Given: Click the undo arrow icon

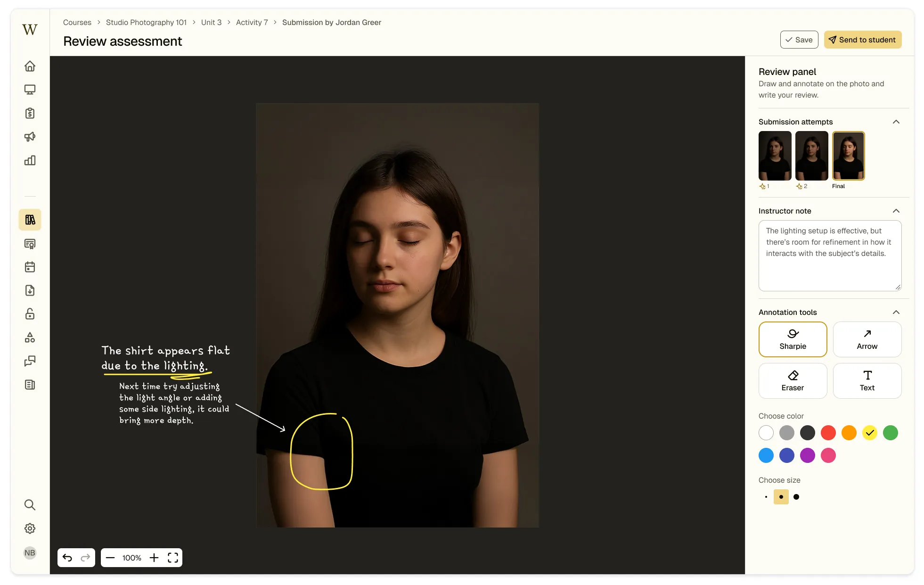Looking at the screenshot, I should pos(67,558).
